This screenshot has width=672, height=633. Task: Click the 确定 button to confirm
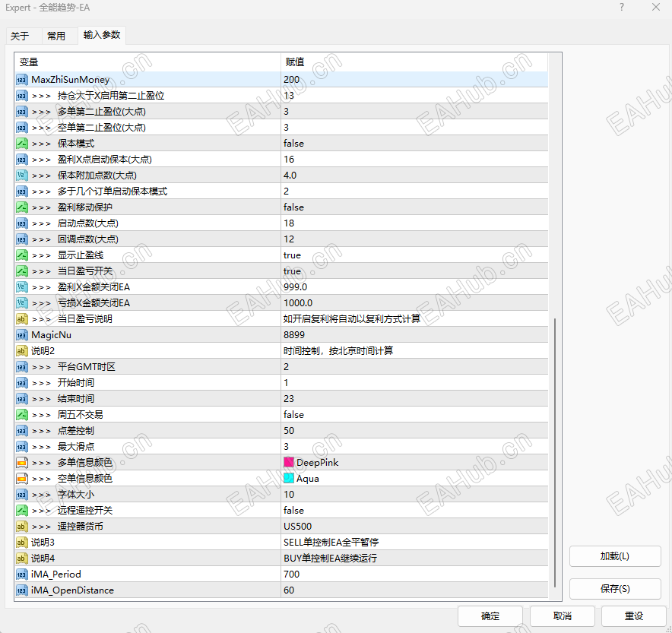click(490, 616)
